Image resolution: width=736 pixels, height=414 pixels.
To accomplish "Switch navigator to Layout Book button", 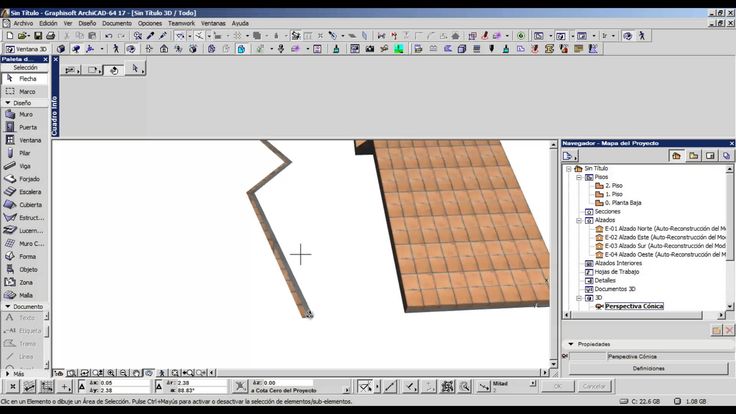I will 710,155.
